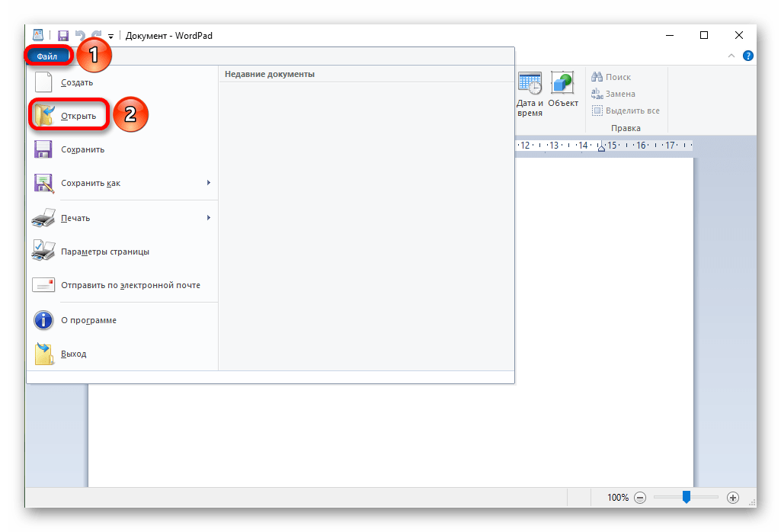Click the Выход exit icon
This screenshot has height=532, width=781.
44,353
